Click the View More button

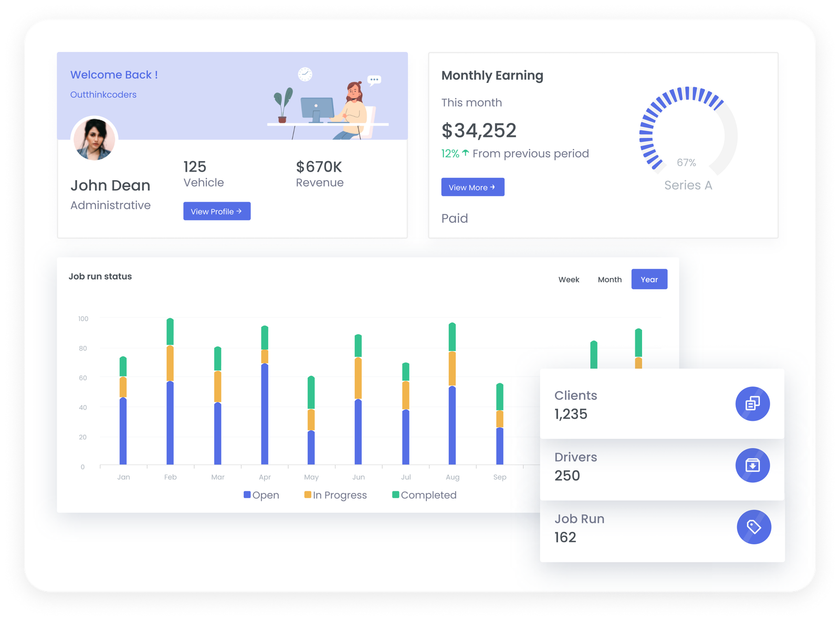(x=472, y=187)
